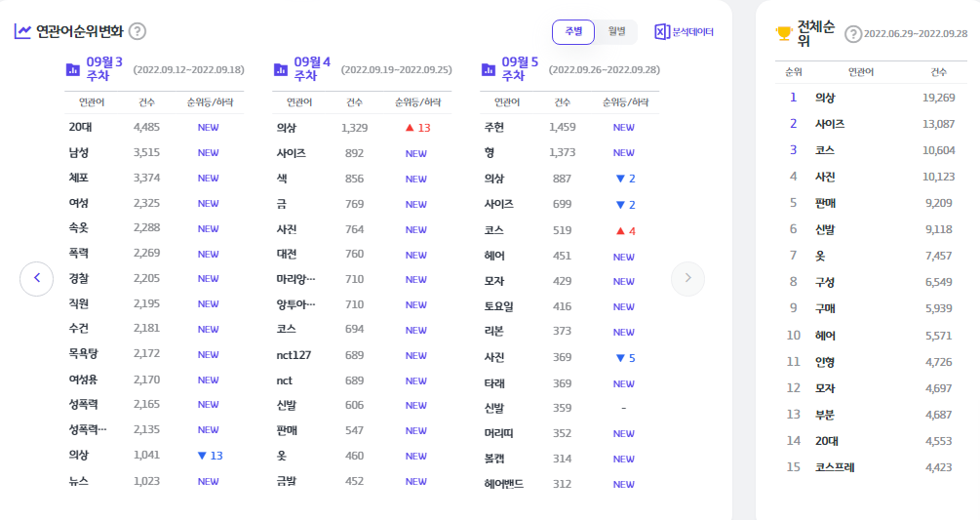
Task: Go to previous weeks with left arrow
Action: (x=37, y=278)
